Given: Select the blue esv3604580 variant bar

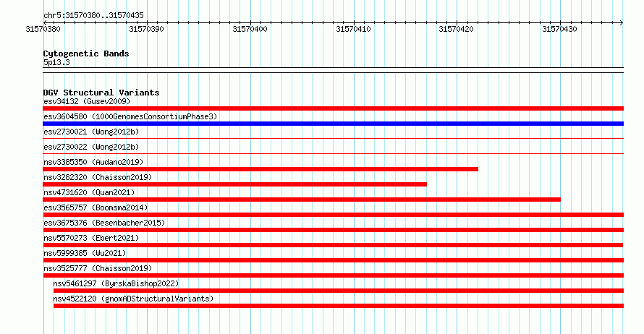Looking at the screenshot, I should tap(333, 124).
